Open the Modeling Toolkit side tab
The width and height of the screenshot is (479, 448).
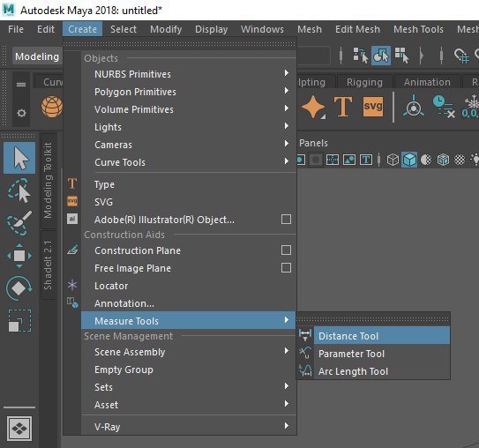click(48, 181)
